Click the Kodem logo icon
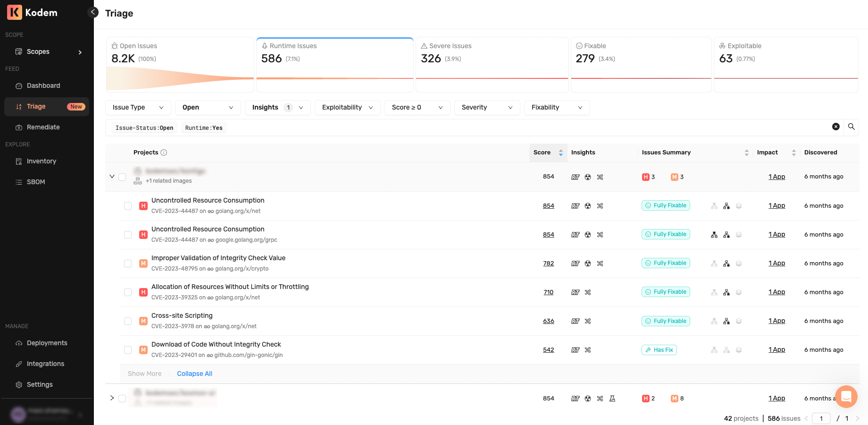Image resolution: width=868 pixels, height=425 pixels. (15, 12)
